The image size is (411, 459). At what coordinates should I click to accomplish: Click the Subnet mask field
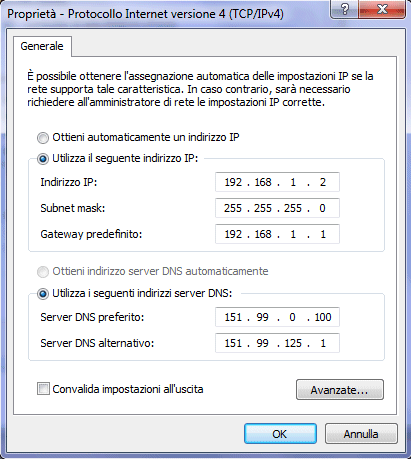point(277,208)
